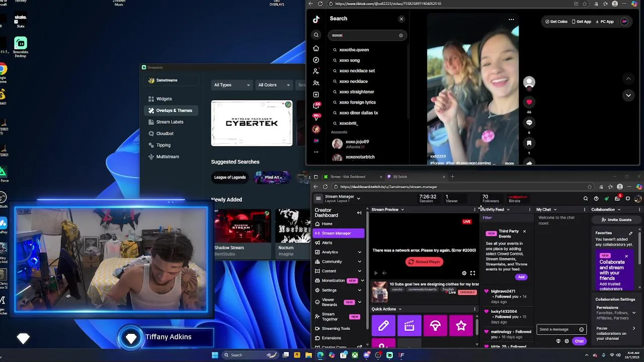Click the Reload Player button
Screen dimensions: 644x362
pyautogui.click(x=424, y=262)
